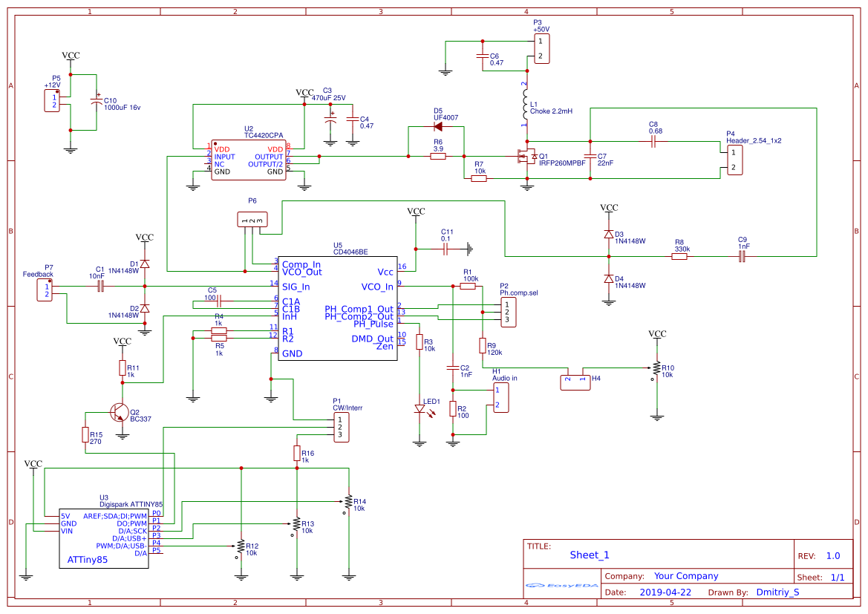
Task: Select the LED1 diode symbol
Action: pyautogui.click(x=420, y=408)
